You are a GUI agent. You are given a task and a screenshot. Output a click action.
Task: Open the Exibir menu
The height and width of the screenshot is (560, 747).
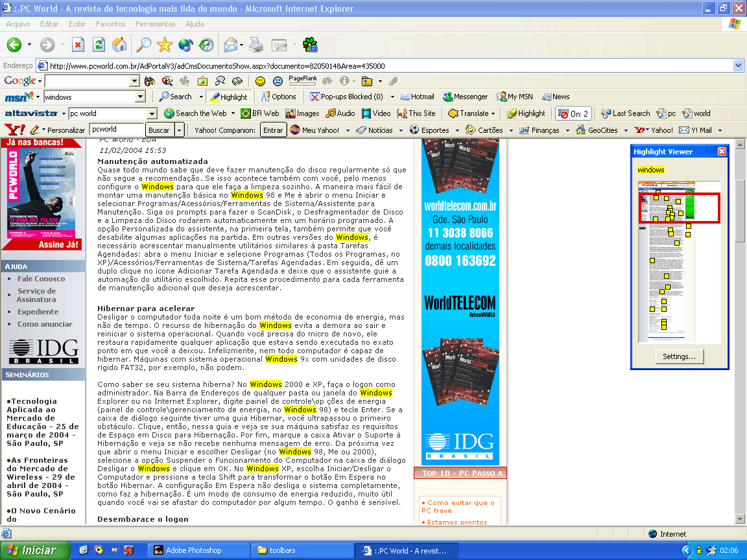77,24
